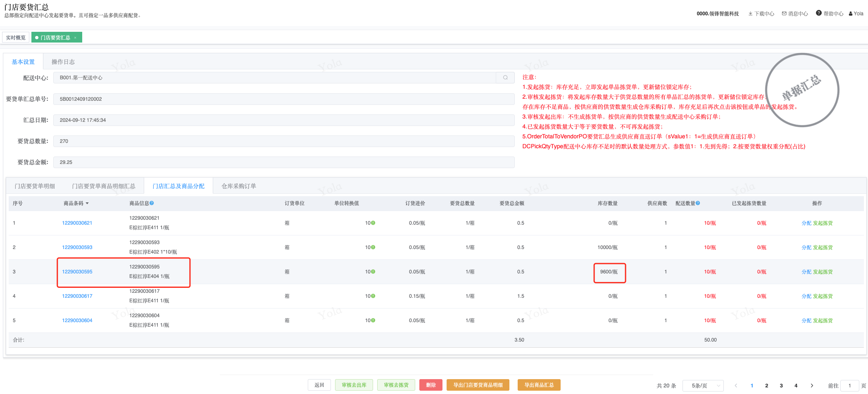
Task: Close the 门店要货汇总 tab with x
Action: click(75, 38)
